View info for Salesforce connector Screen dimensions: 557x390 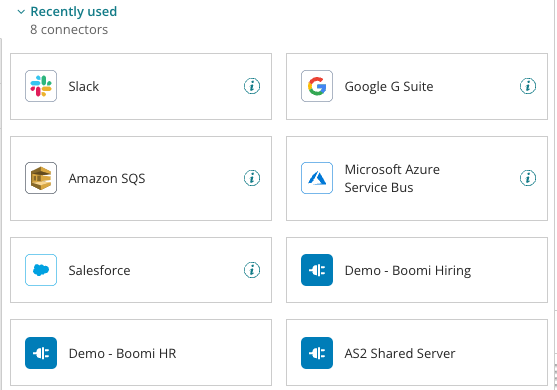[x=252, y=270]
